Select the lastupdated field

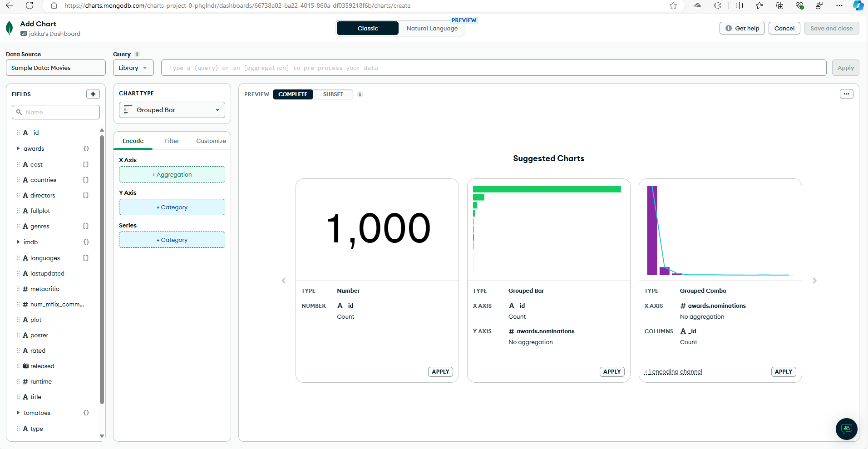point(47,273)
